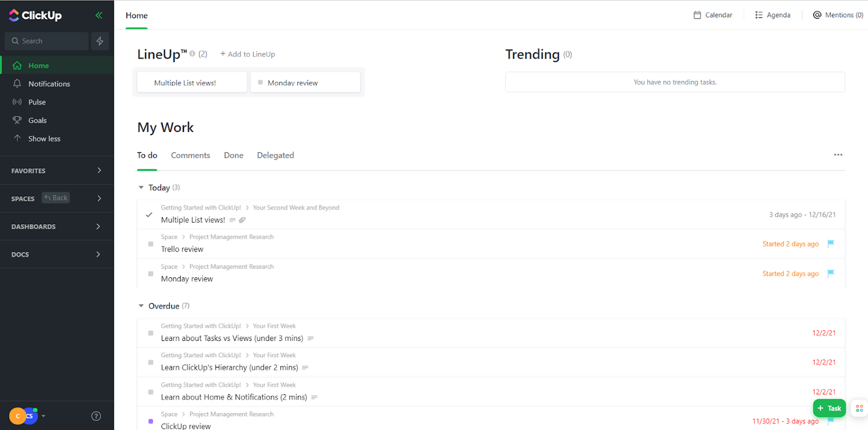This screenshot has height=430, width=868.
Task: Open ClickUp review task
Action: pyautogui.click(x=186, y=426)
